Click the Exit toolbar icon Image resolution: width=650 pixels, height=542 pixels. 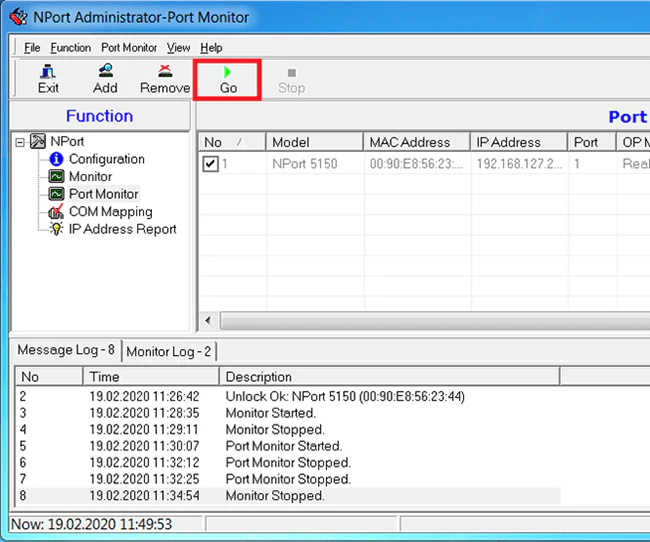pyautogui.click(x=48, y=72)
